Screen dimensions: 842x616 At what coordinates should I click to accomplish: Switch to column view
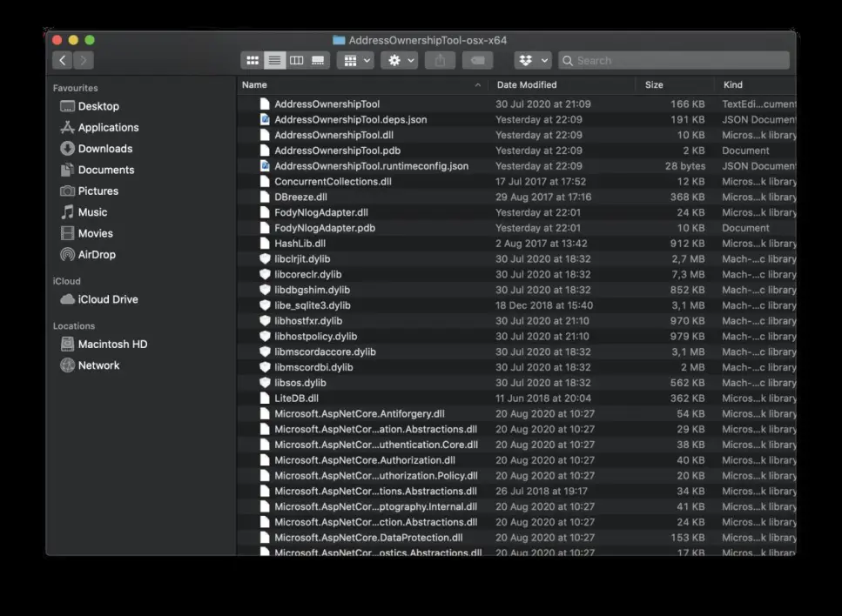click(x=296, y=60)
